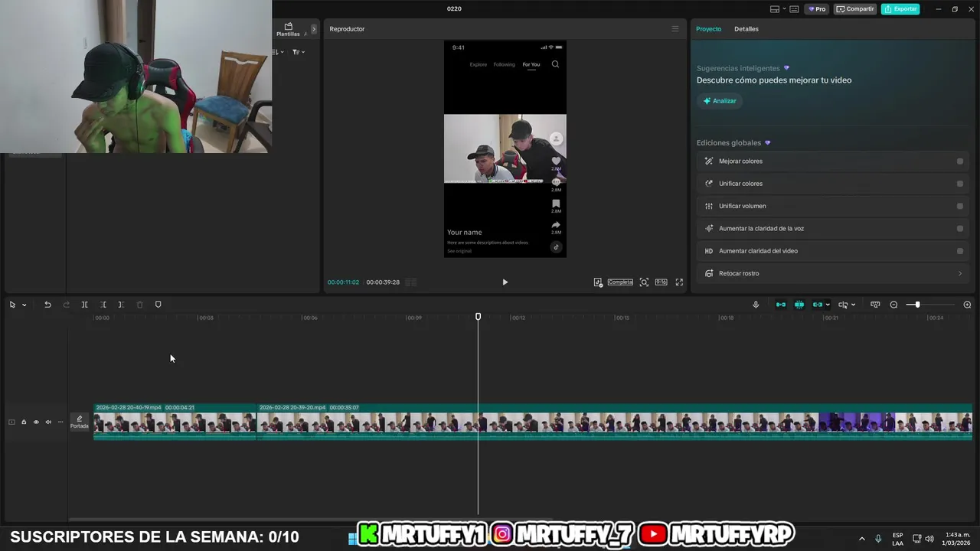980x551 pixels.
Task: Open Reproductor panel hamburger menu
Action: tap(675, 29)
